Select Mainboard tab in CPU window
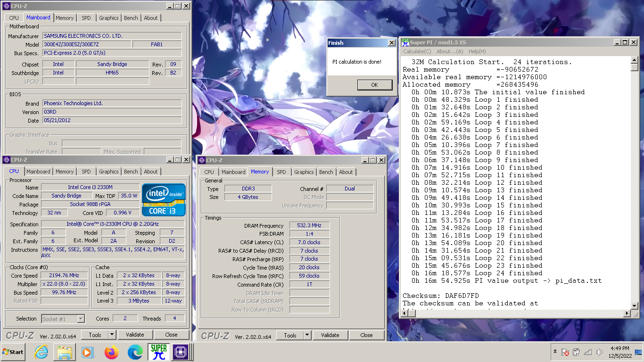The width and height of the screenshot is (644, 362). (38, 172)
